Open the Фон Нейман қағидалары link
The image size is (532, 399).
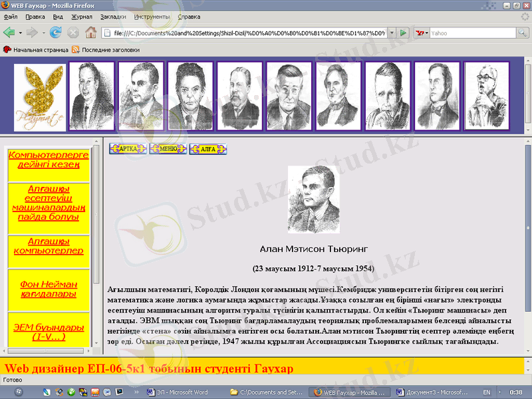pyautogui.click(x=49, y=289)
